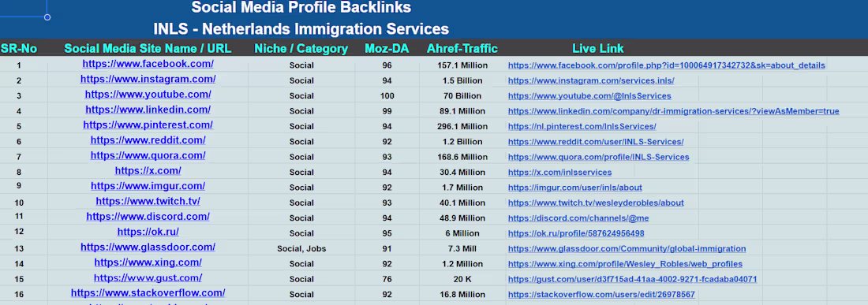Open LinkedIn dr-immigration-services live link

point(674,112)
